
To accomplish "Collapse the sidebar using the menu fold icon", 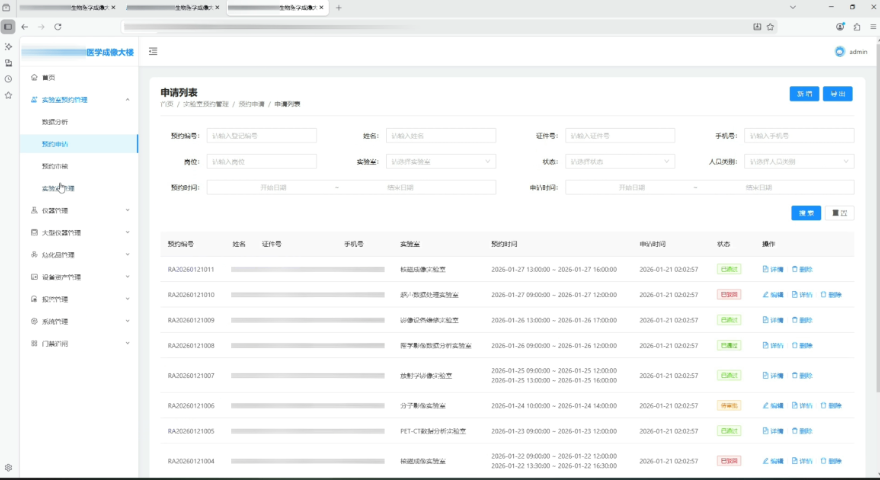I will pyautogui.click(x=153, y=52).
